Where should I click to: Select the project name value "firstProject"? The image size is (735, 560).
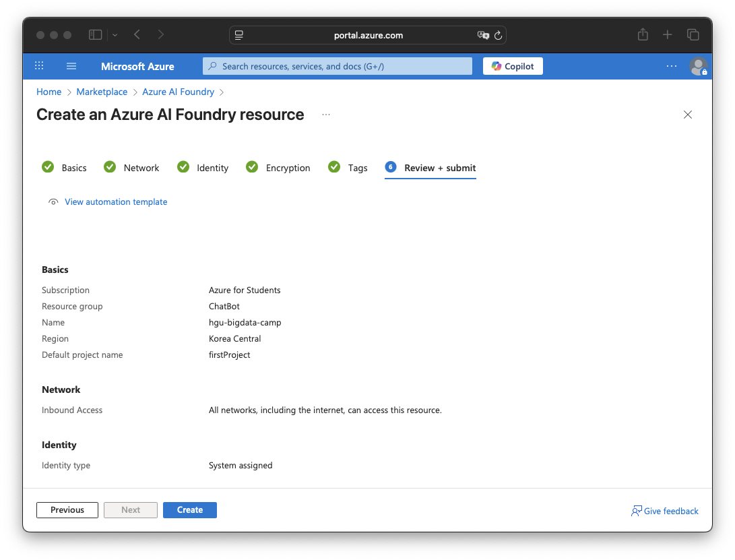230,355
